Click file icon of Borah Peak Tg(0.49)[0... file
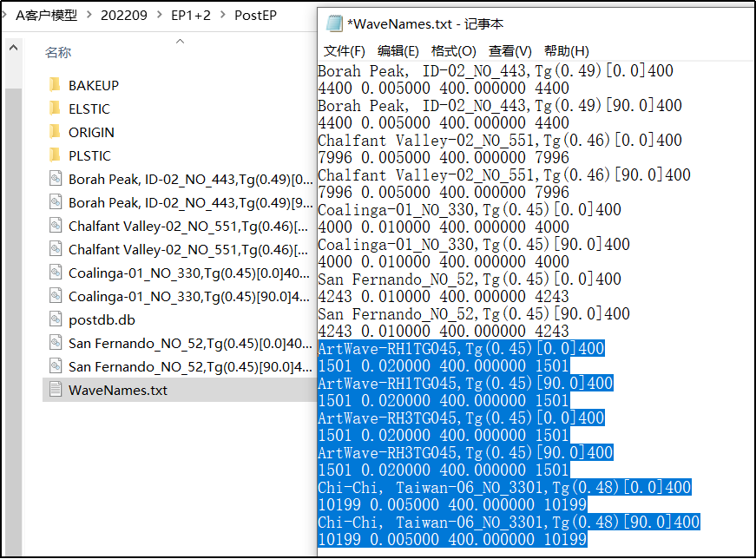This screenshot has width=756, height=559. pos(56,179)
